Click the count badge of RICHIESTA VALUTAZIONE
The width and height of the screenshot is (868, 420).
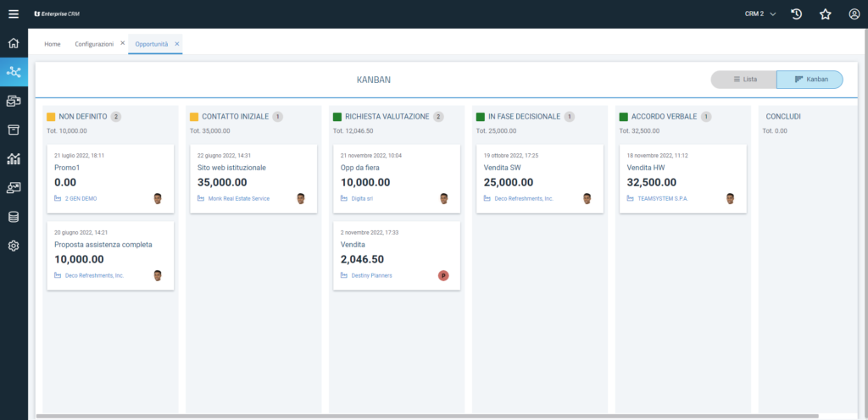tap(438, 117)
